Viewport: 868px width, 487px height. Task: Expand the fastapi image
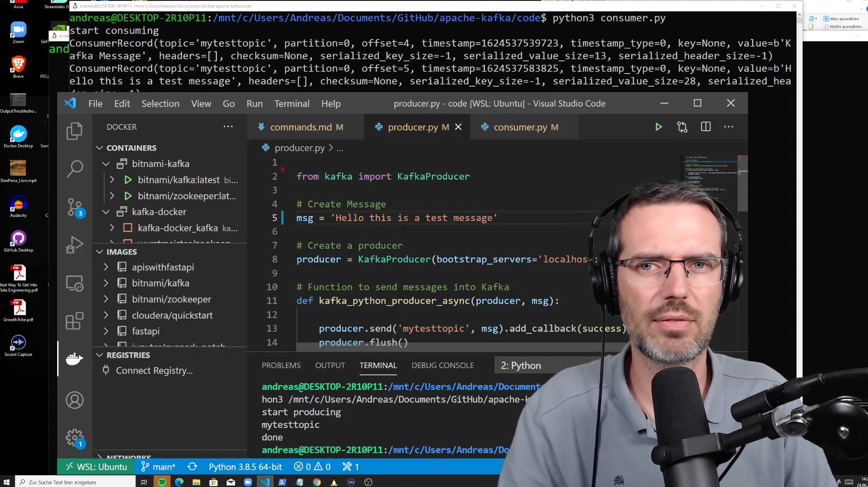pyautogui.click(x=106, y=331)
